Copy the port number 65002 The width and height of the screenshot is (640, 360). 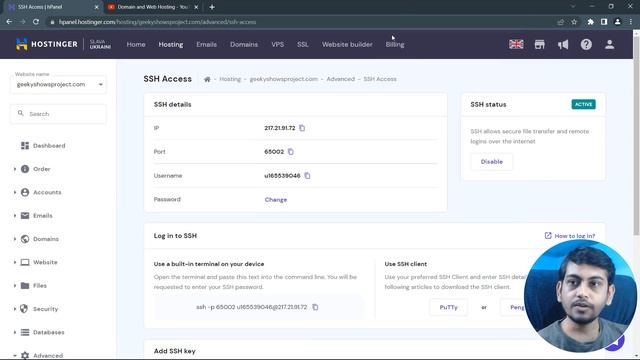[x=291, y=152]
